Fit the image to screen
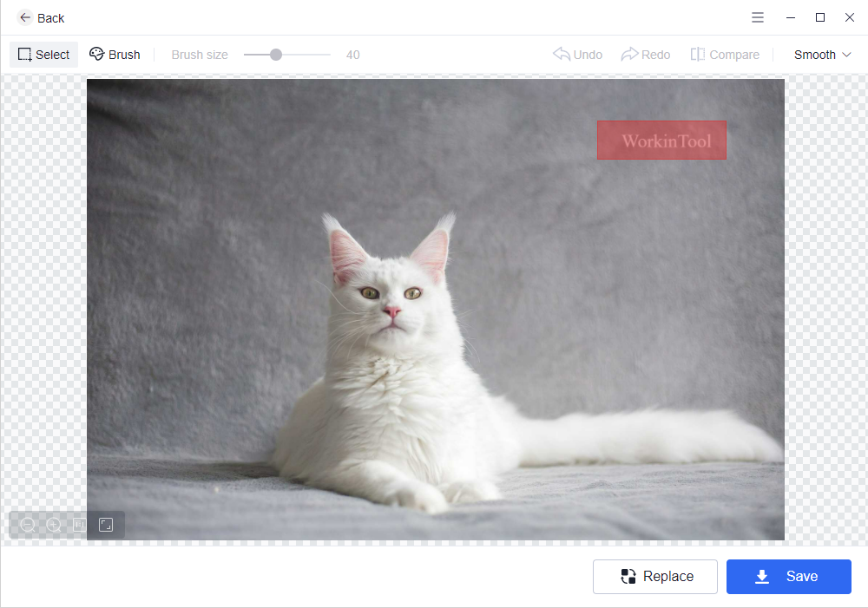Image resolution: width=868 pixels, height=608 pixels. pos(106,525)
